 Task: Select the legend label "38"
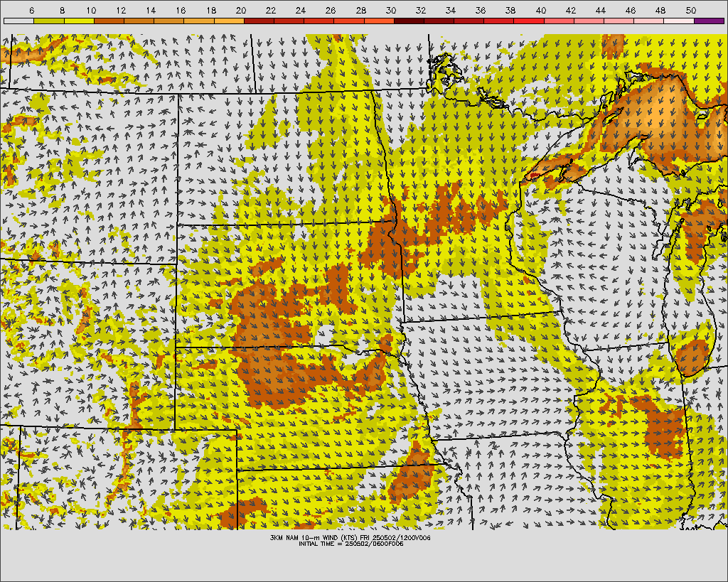510,10
